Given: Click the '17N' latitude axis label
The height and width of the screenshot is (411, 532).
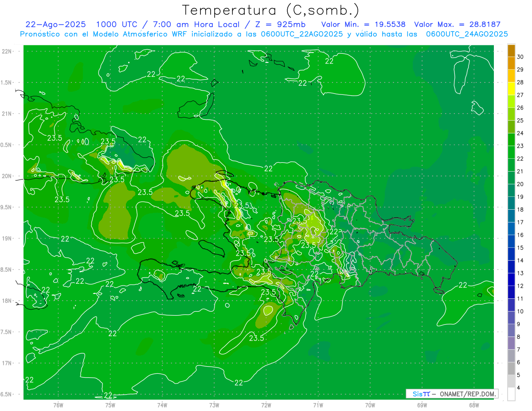Looking at the screenshot, I should point(7,363).
